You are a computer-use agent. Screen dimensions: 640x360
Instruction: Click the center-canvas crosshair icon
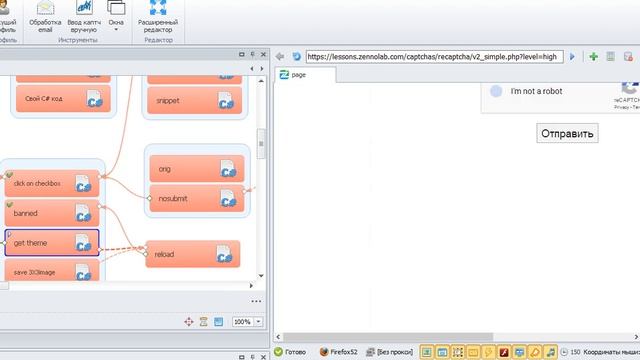189,322
